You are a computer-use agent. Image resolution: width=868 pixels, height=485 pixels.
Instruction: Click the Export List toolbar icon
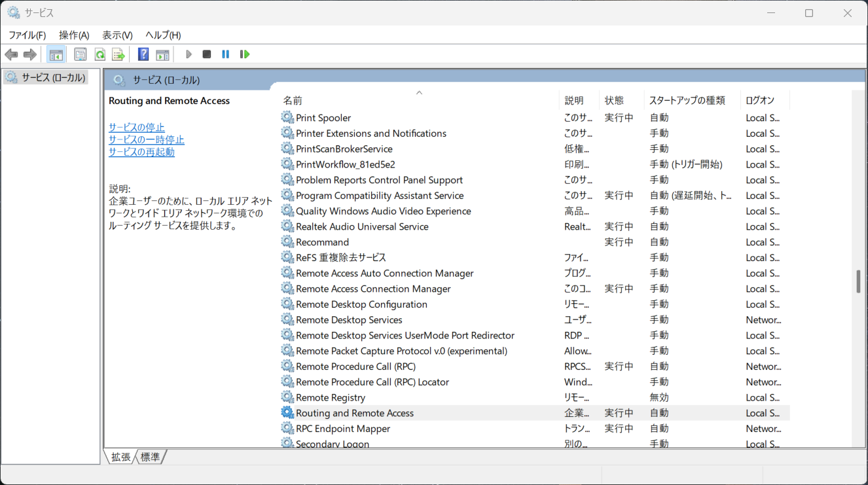(118, 54)
